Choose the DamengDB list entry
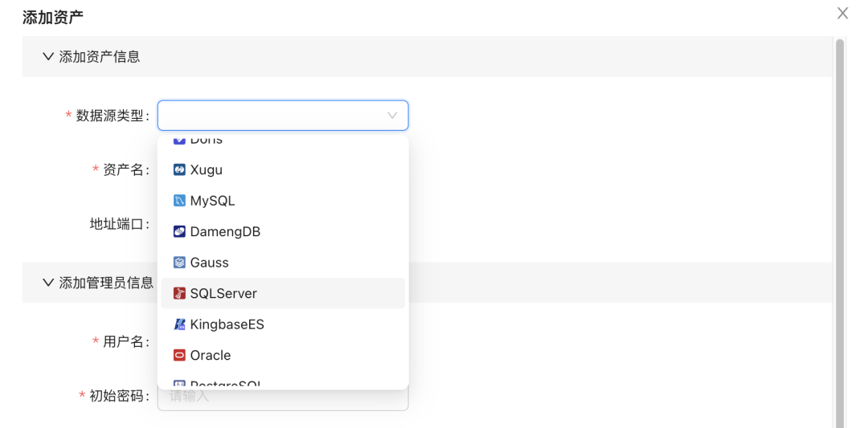The height and width of the screenshot is (428, 868). point(225,232)
